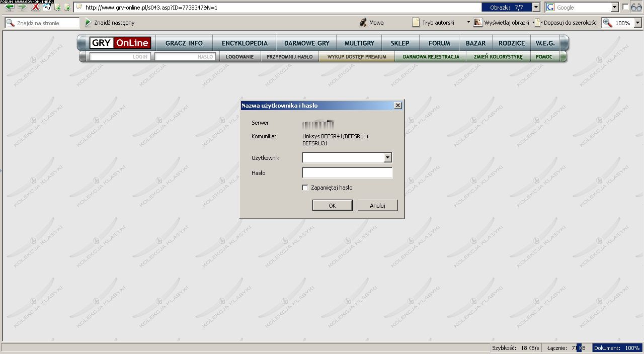Click ZMIEŃ KOLORYSTYKĘ
Viewport: 644px width, 354px height.
pos(498,57)
